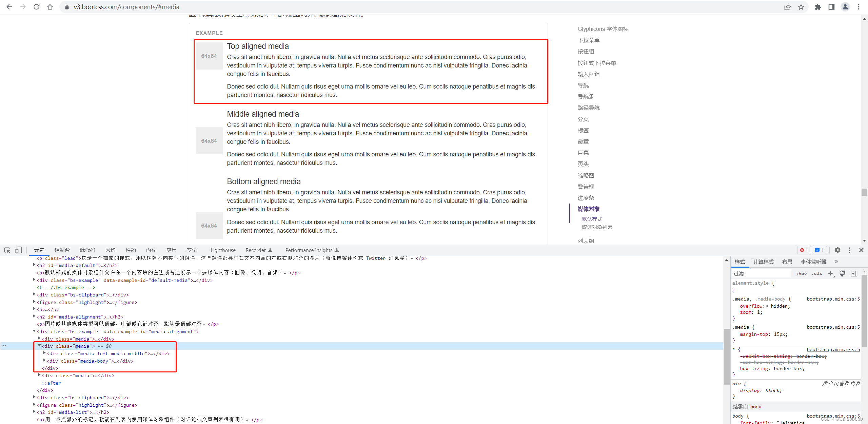Expand the overflow shorthand property triangle

pos(768,306)
